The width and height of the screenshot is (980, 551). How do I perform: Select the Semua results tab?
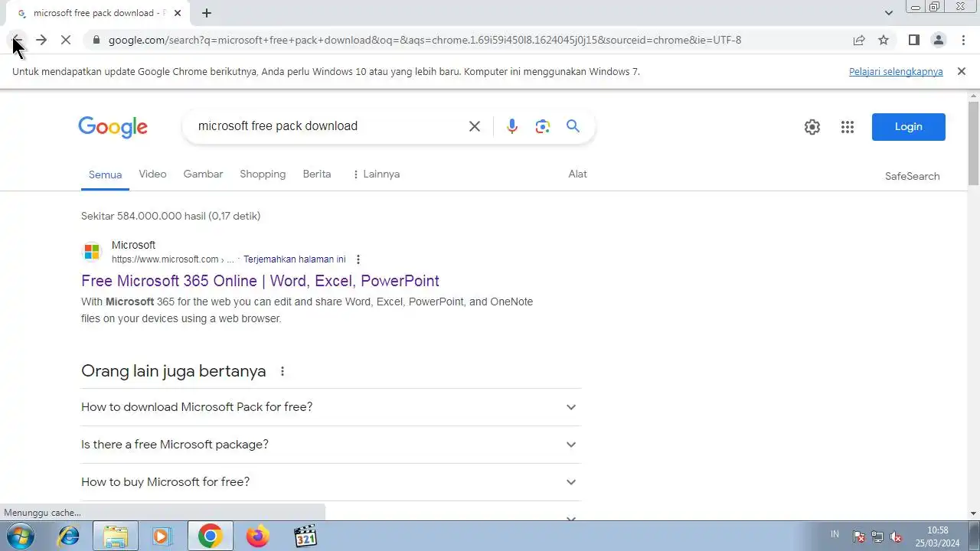click(105, 174)
